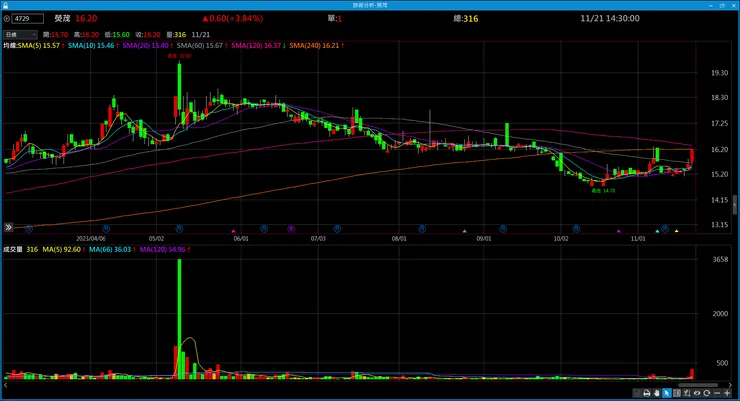Click the 16.20 price axis label

coord(720,150)
